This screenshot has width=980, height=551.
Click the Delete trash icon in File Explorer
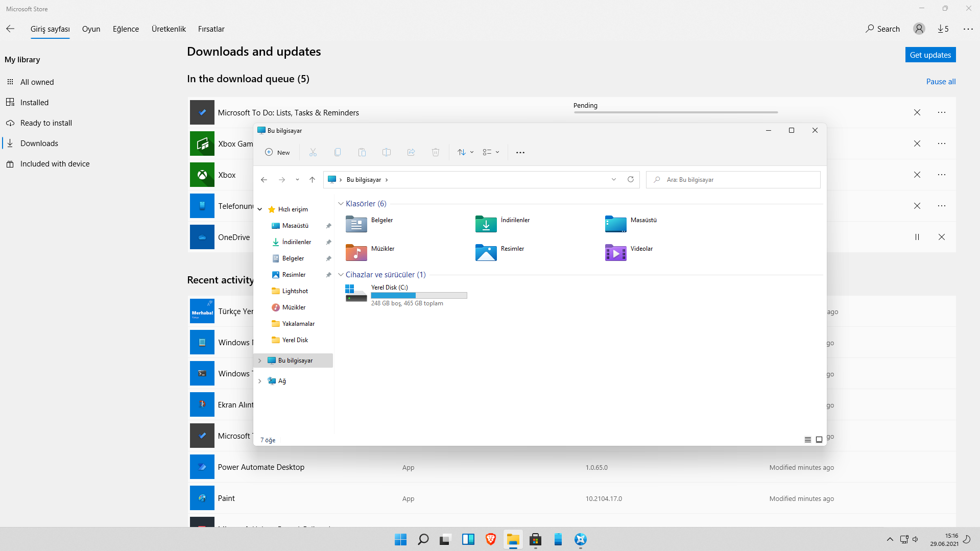pos(436,152)
